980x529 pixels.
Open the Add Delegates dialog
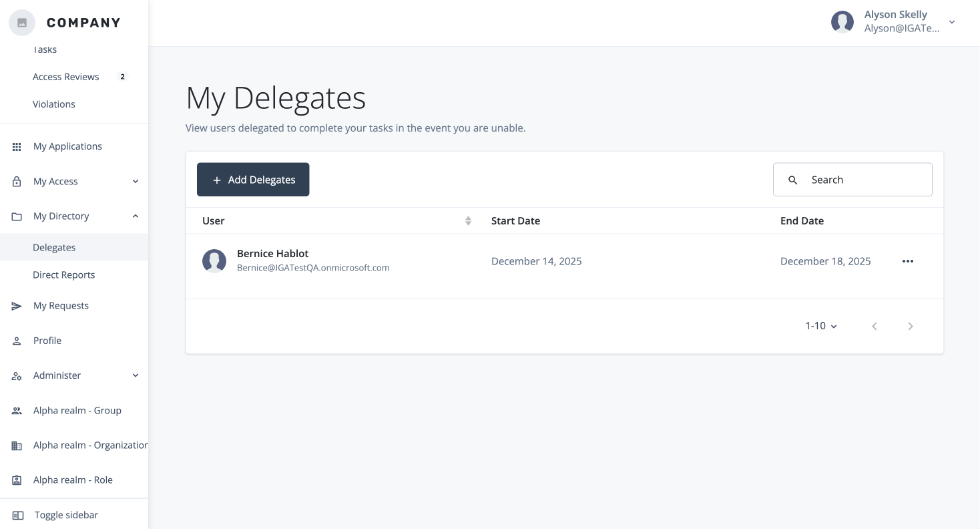click(x=253, y=179)
